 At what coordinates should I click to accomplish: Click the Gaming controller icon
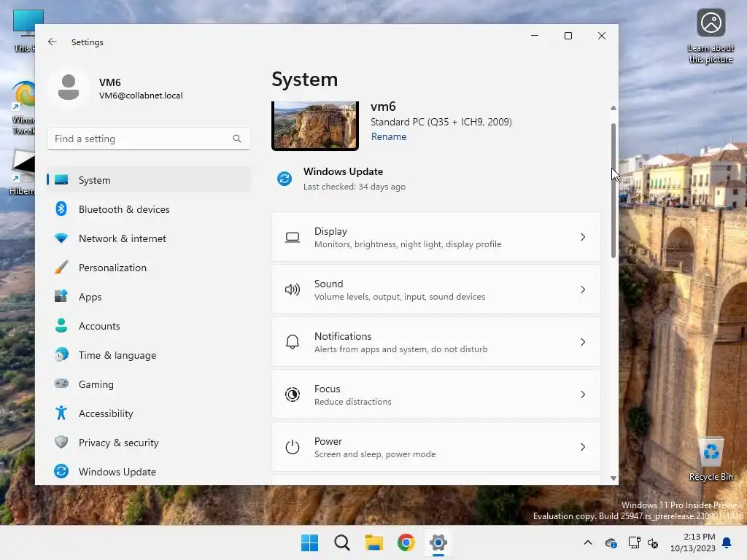pyautogui.click(x=61, y=384)
